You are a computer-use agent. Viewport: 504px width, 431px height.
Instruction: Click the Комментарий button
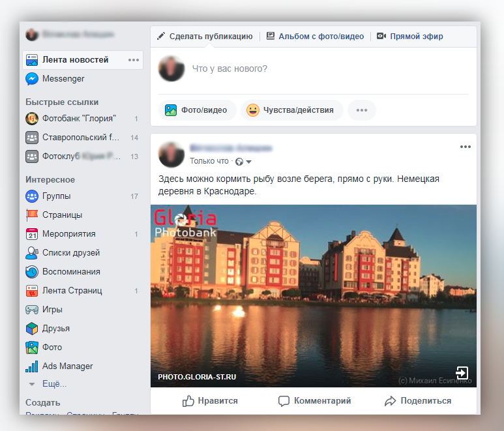[314, 401]
